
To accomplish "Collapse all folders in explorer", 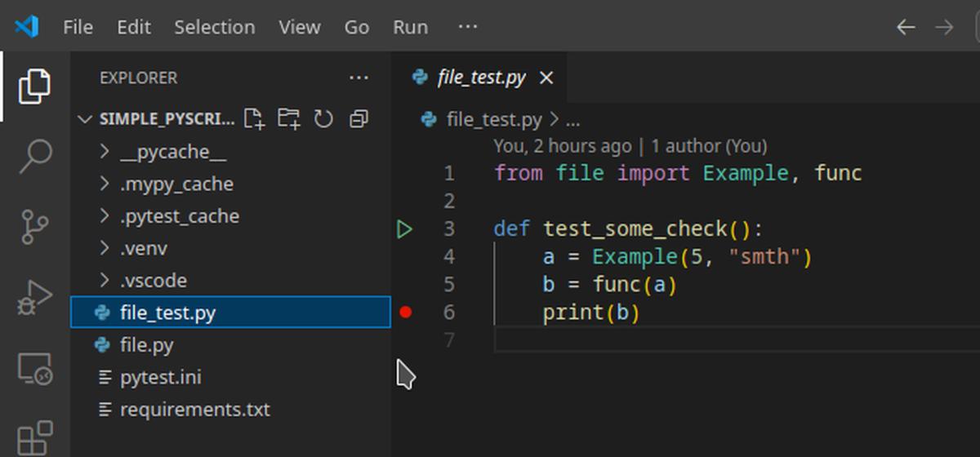I will (x=359, y=119).
